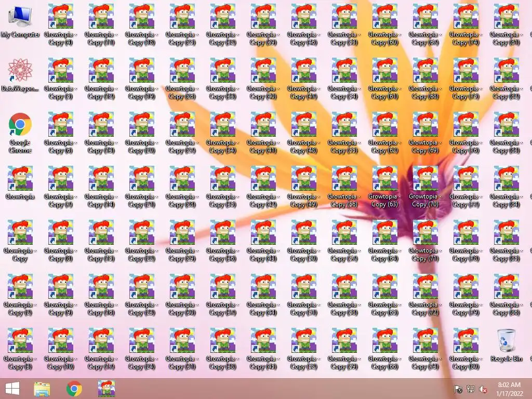
Task: Select Growtopia - Copy (38) shortcut
Action: click(222, 349)
